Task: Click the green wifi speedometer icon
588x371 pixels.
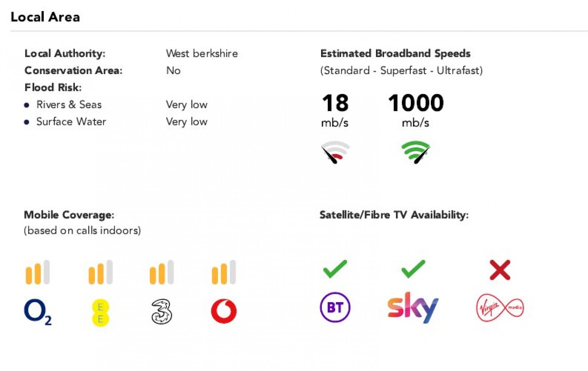Action: [416, 152]
